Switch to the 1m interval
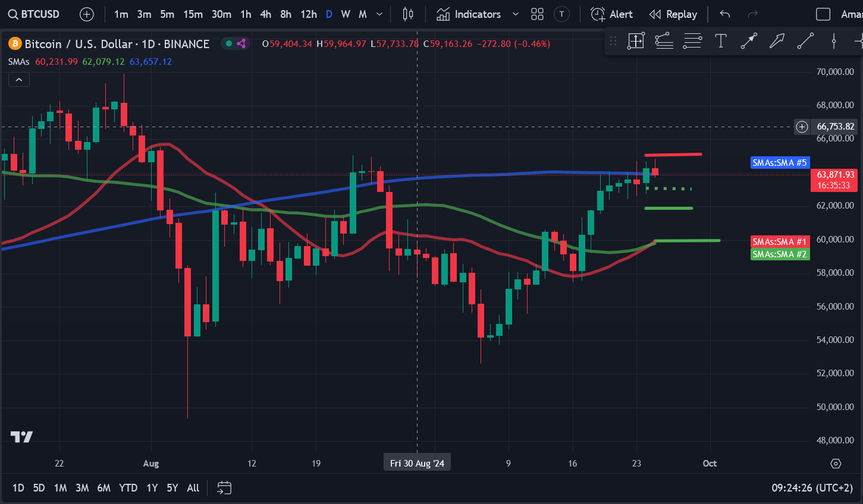Viewport: 863px width, 504px height. (x=121, y=14)
